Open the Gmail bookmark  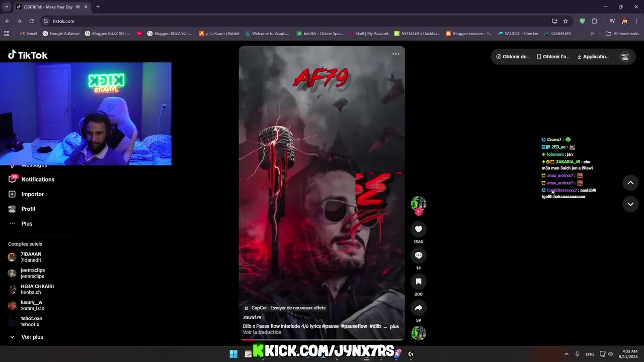[x=28, y=34]
